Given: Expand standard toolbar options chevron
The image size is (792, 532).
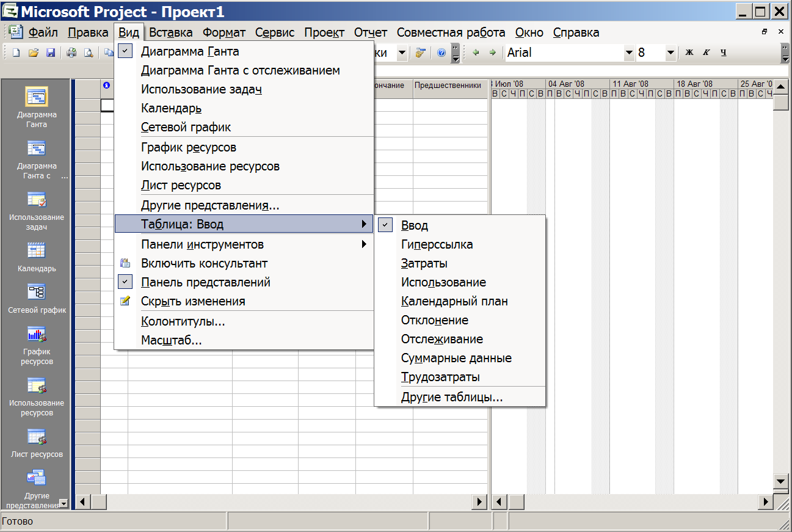Looking at the screenshot, I should tap(456, 53).
